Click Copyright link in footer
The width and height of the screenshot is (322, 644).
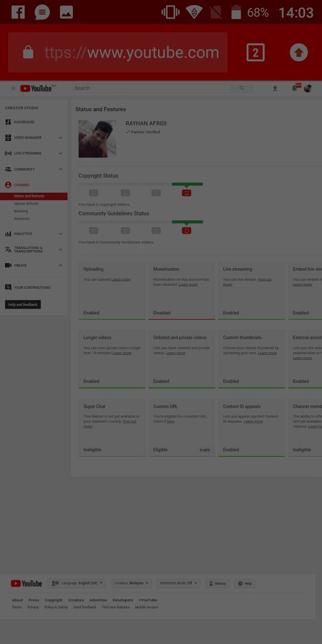click(x=54, y=600)
